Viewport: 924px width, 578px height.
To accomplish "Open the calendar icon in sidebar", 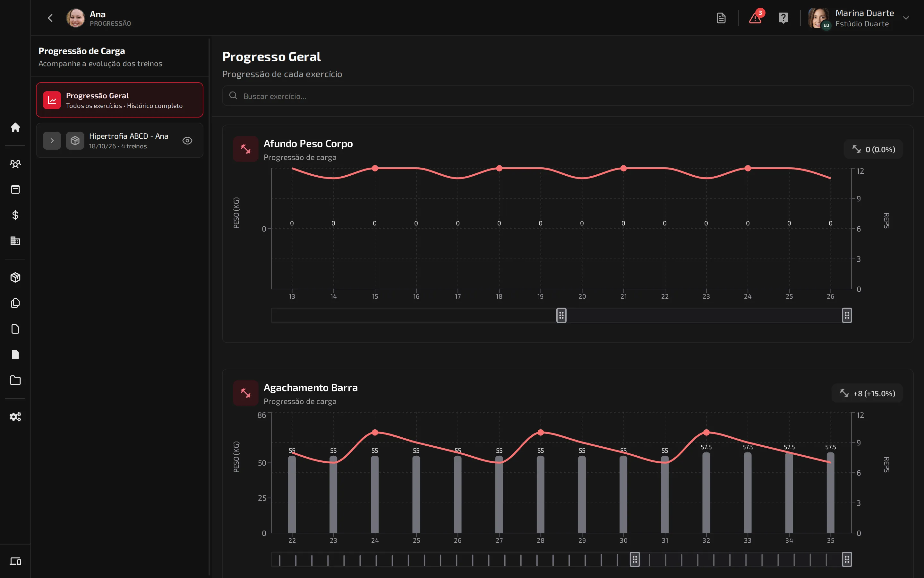I will (x=15, y=189).
